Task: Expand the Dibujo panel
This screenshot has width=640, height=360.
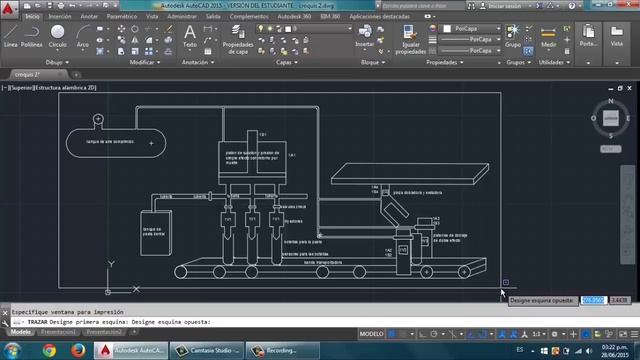Action: coord(57,62)
